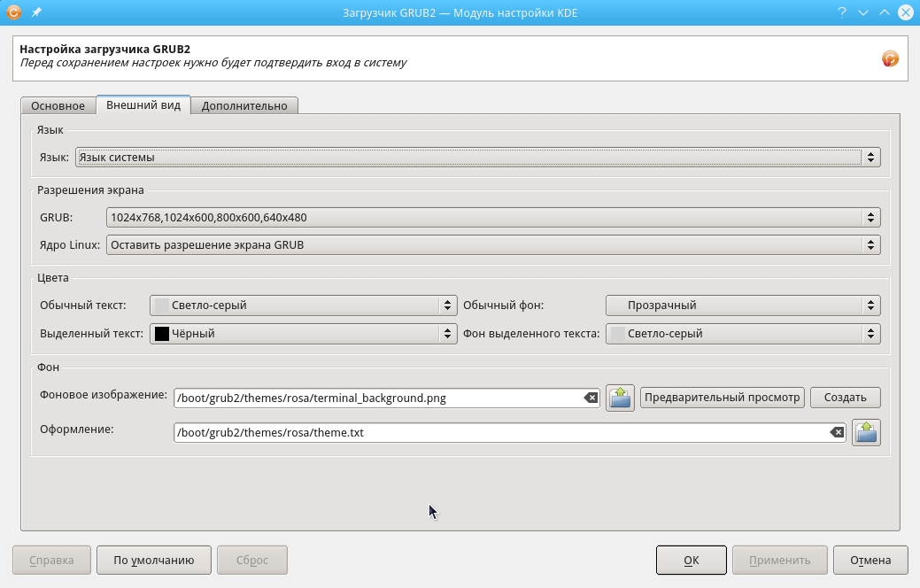Screen dimensions: 920x588
Task: Toggle the pin window icon in the titlebar
Action: 36,12
